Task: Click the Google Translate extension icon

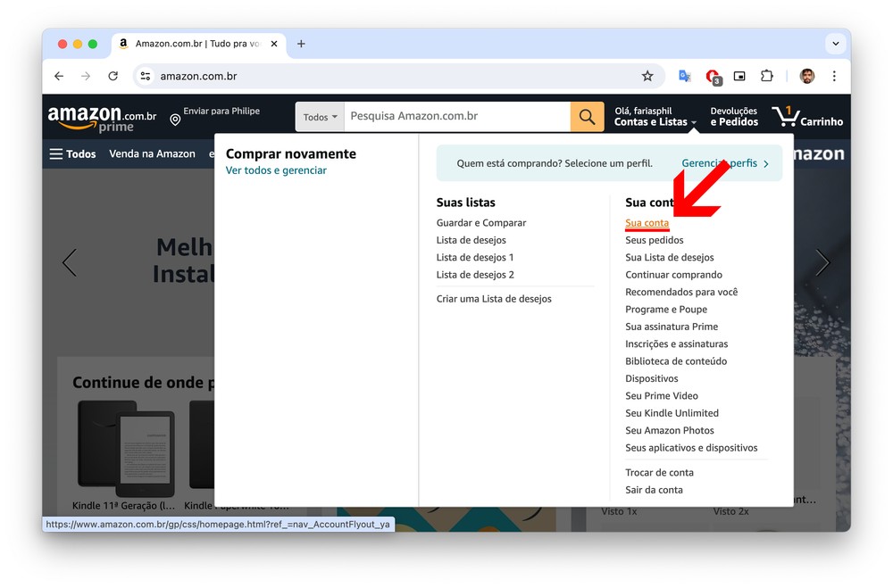Action: click(685, 77)
